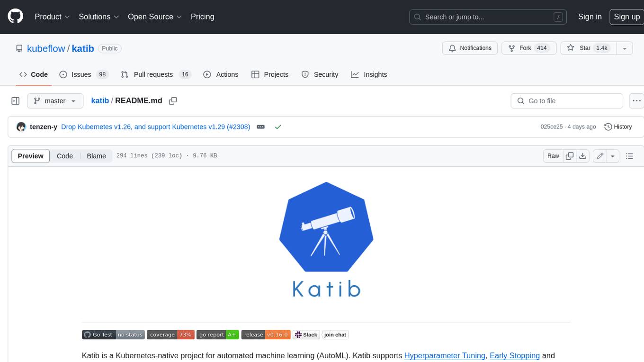644x362 pixels.
Task: Click the Fork count 414
Action: (542, 48)
